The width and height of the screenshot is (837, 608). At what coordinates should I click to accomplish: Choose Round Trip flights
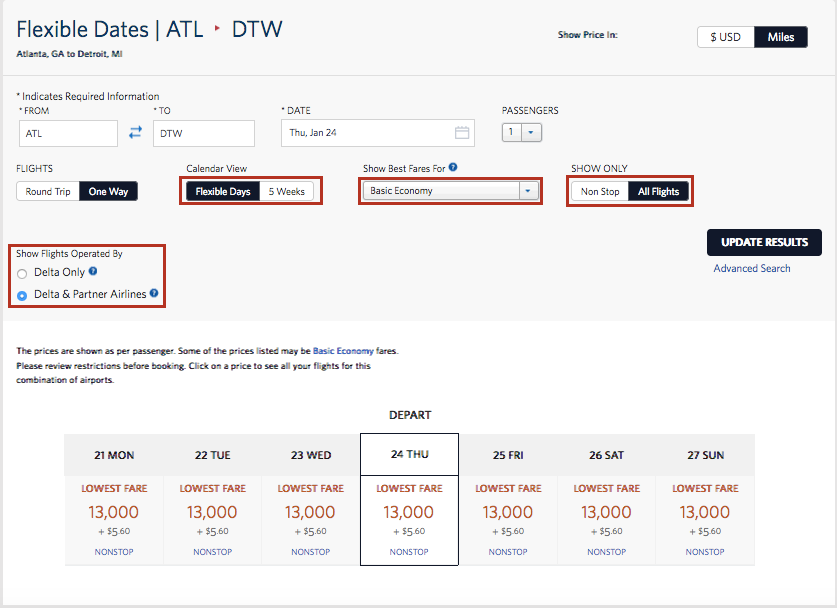[x=48, y=191]
